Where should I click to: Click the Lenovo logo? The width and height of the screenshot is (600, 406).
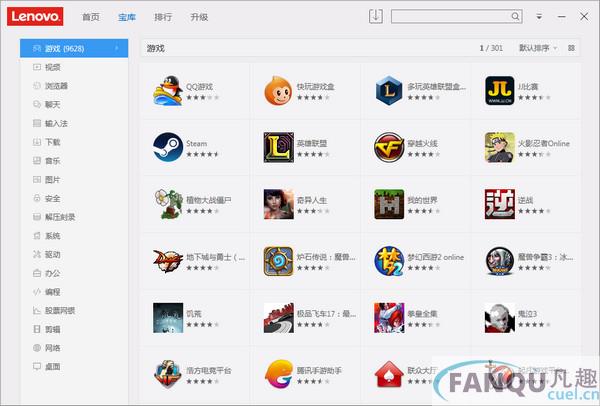tap(35, 16)
